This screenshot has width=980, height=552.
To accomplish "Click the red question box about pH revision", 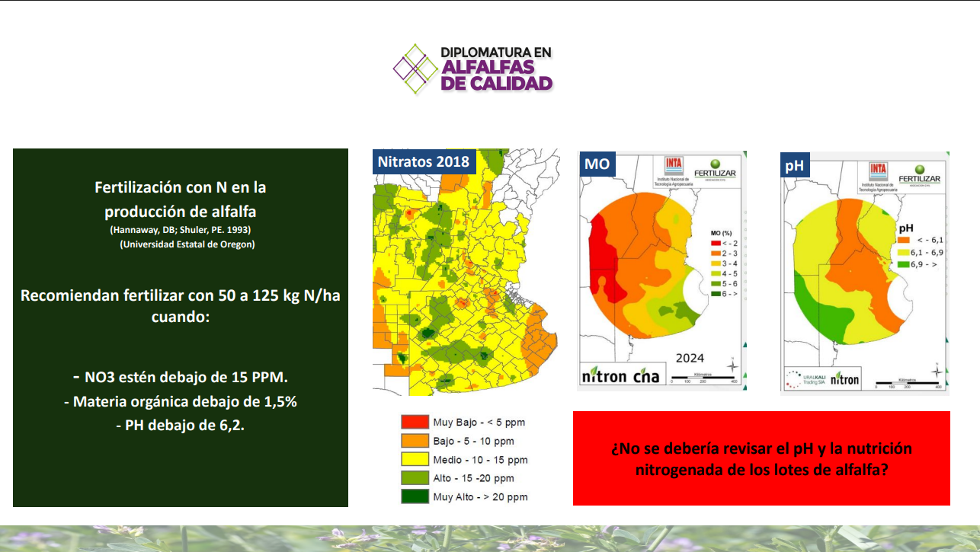I will pos(761,458).
